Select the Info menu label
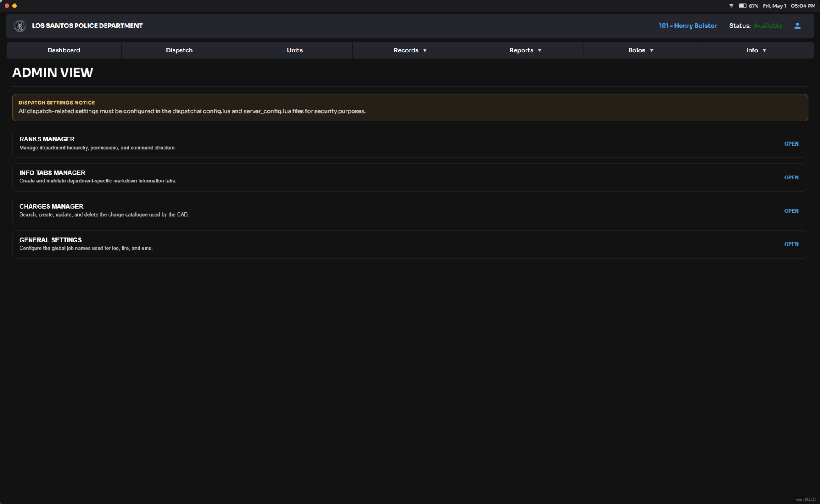This screenshot has height=504, width=820. click(x=752, y=50)
